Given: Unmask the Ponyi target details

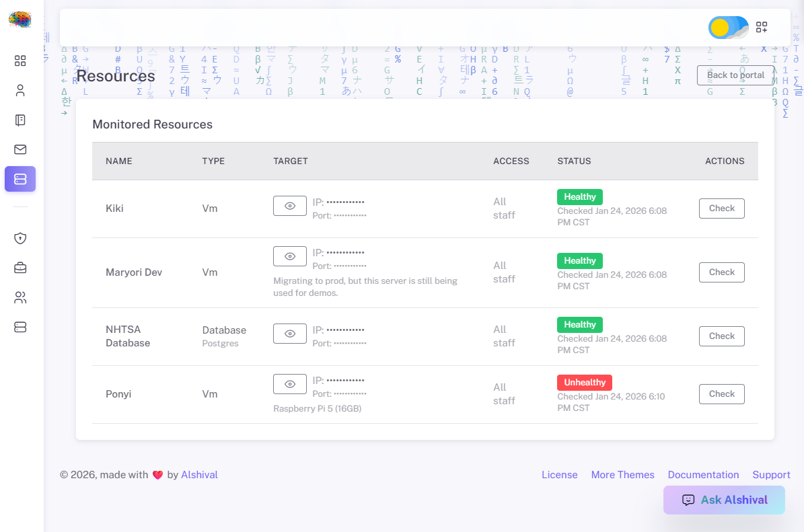Looking at the screenshot, I should point(290,384).
